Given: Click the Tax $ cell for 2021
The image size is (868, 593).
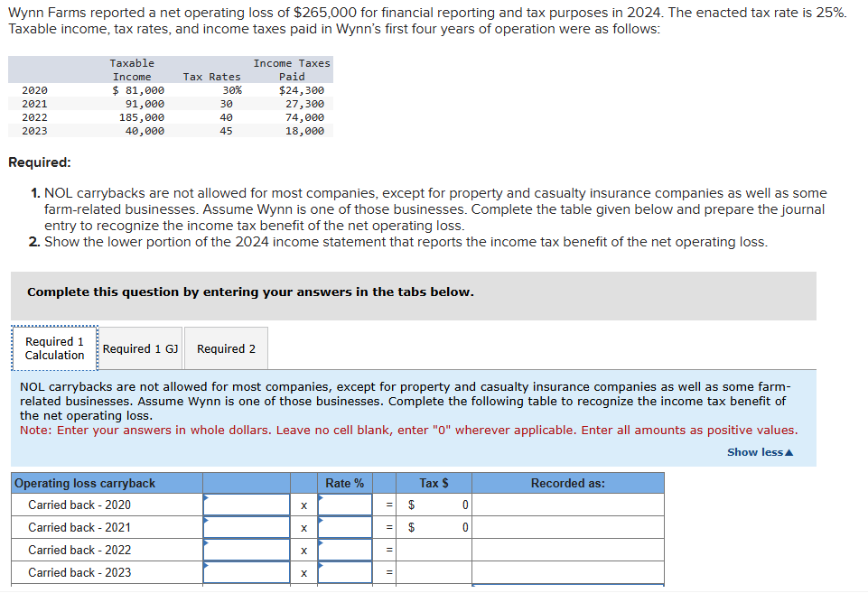Looking at the screenshot, I should point(435,528).
